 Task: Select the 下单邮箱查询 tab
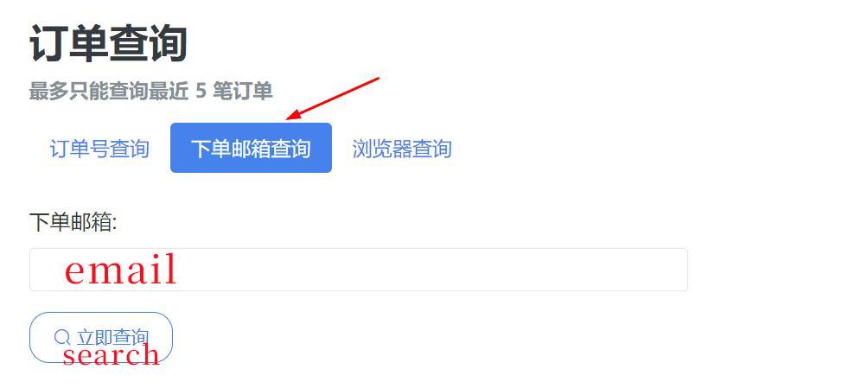click(251, 149)
